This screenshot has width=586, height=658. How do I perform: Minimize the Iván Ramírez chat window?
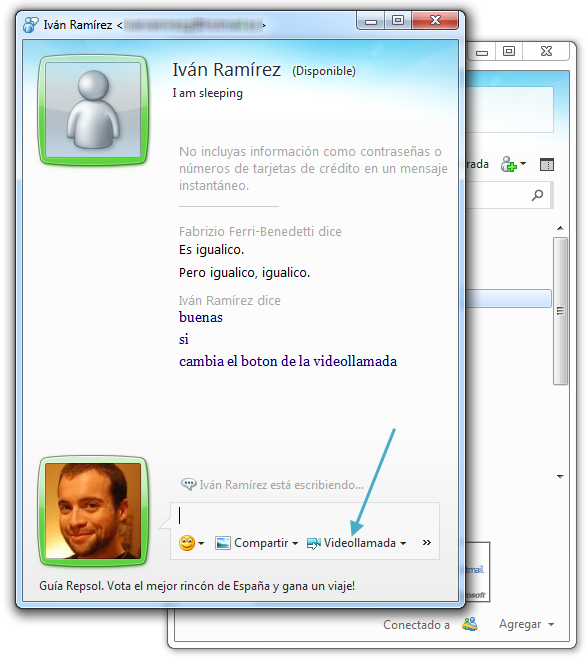[371, 20]
